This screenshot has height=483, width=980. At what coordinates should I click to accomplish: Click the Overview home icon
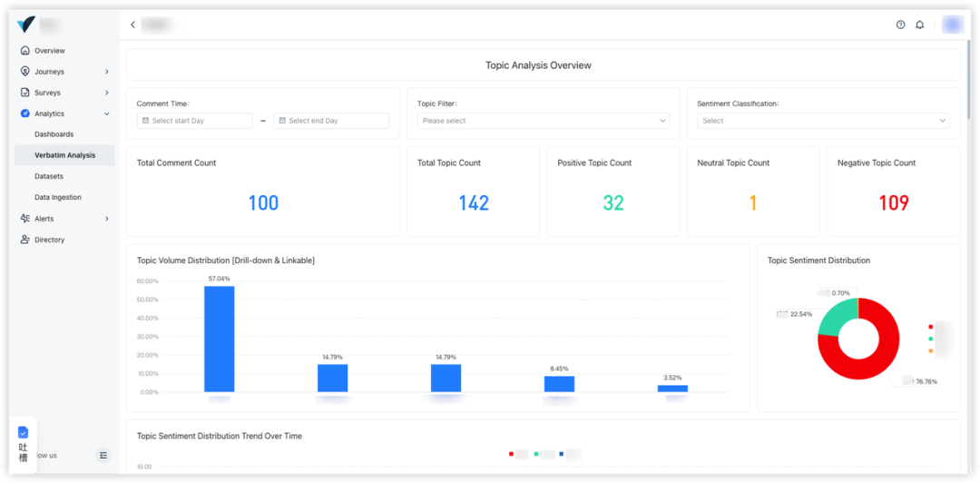click(25, 51)
